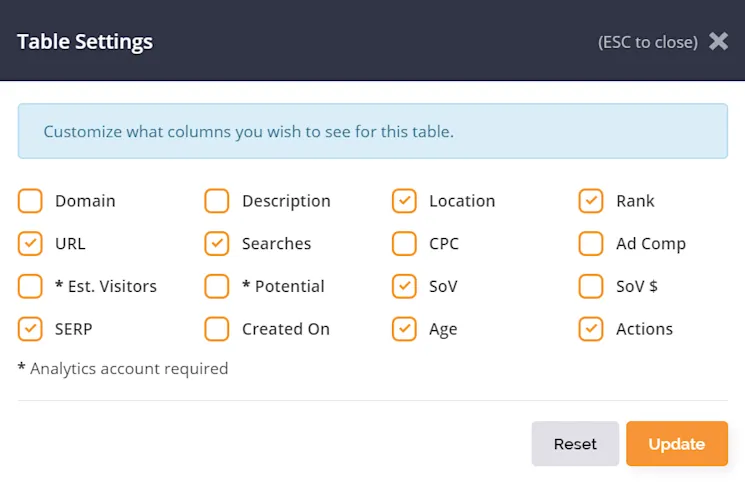Click the Actions label text
The width and height of the screenshot is (745, 483).
644,329
